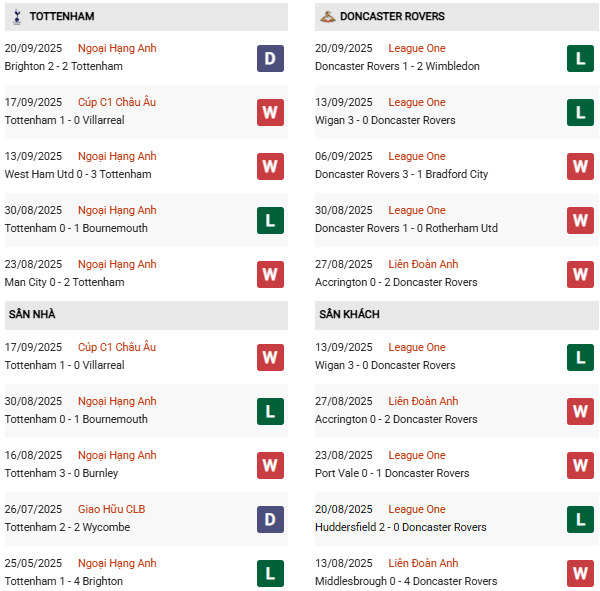Open the Port Vale 0-1 Doncaster Rovers match

(x=392, y=473)
